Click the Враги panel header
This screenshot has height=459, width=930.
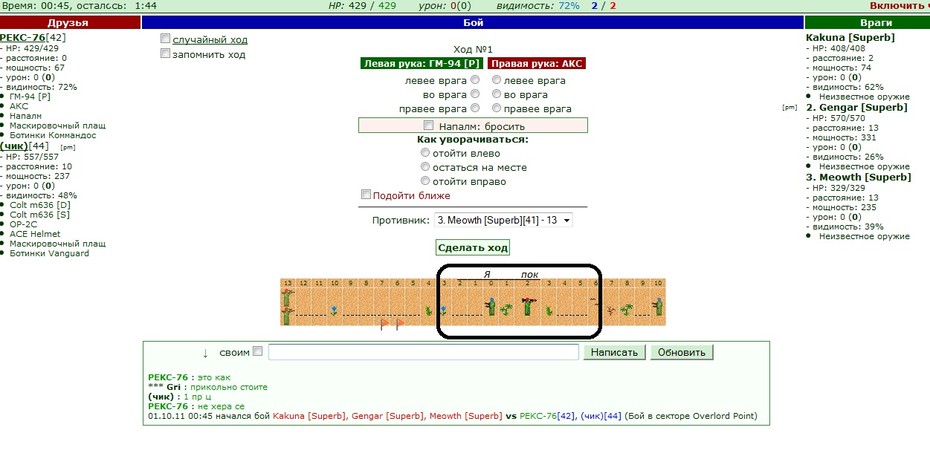pos(867,23)
